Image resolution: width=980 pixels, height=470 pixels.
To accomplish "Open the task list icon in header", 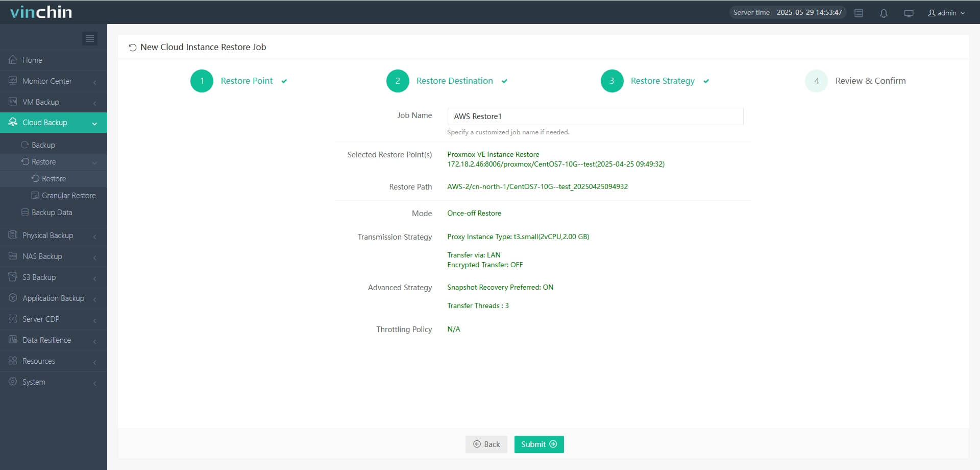I will [859, 13].
